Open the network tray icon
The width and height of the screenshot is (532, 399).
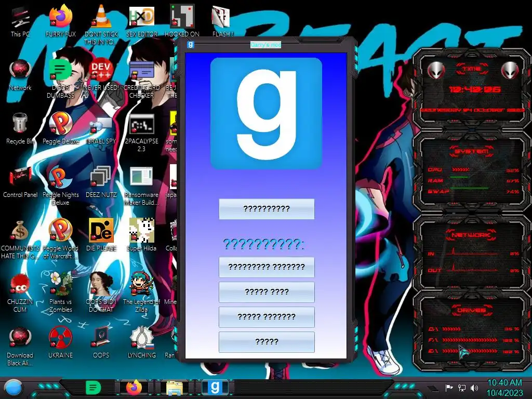[462, 388]
